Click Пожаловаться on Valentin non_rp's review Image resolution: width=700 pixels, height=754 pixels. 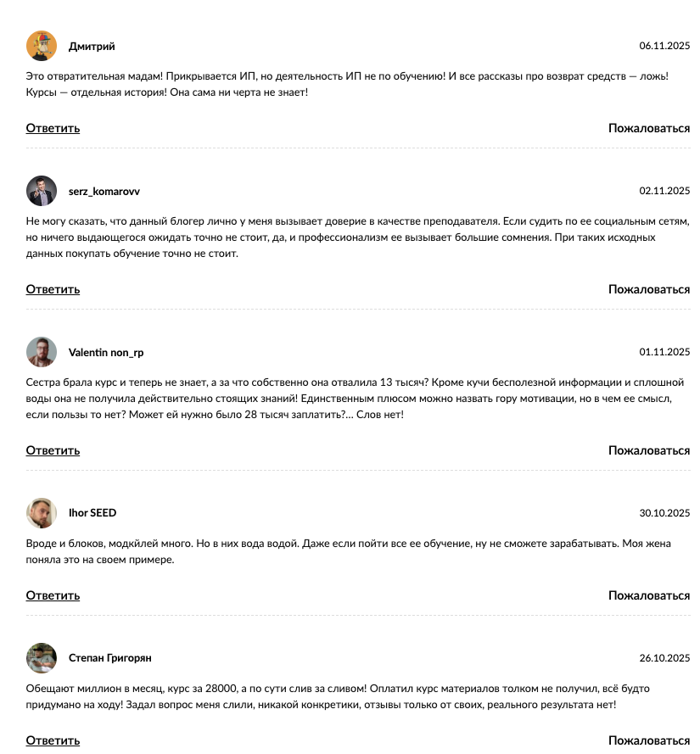point(649,450)
